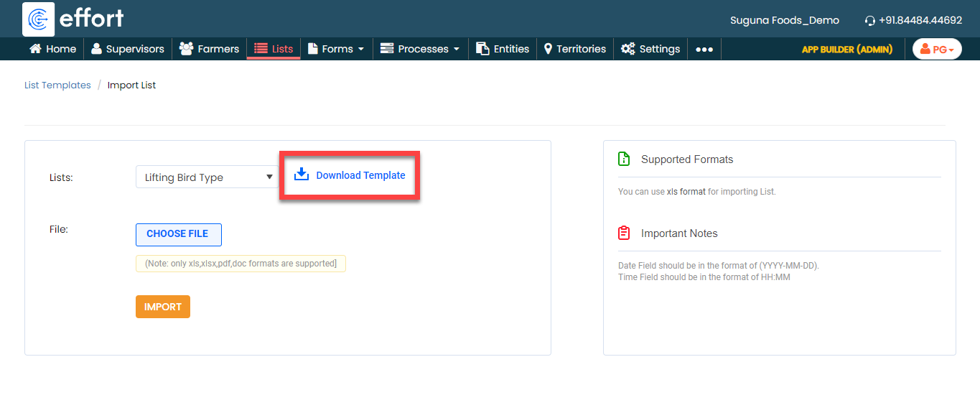Open the PG user profile dropdown
980x413 pixels.
click(x=937, y=50)
